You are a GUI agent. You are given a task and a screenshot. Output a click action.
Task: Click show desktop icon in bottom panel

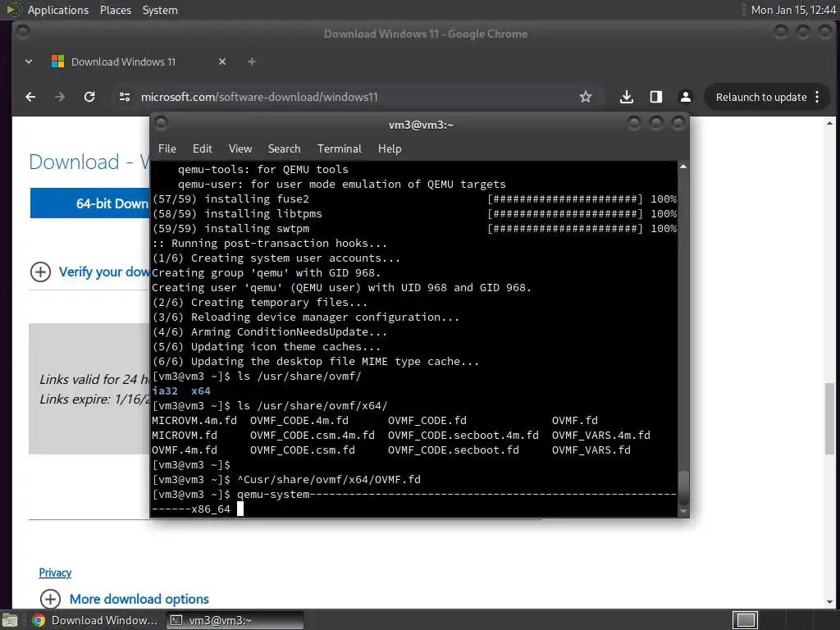click(x=10, y=620)
